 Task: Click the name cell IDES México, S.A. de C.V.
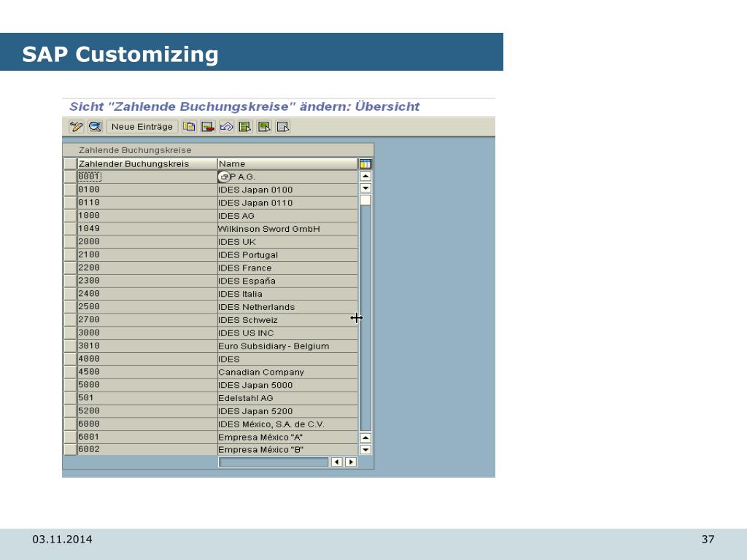pos(287,424)
